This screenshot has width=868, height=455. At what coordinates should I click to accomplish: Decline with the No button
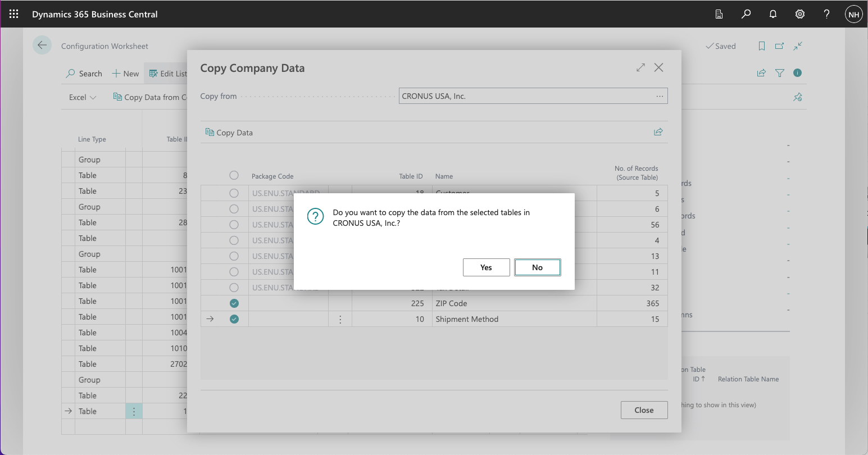click(x=537, y=267)
